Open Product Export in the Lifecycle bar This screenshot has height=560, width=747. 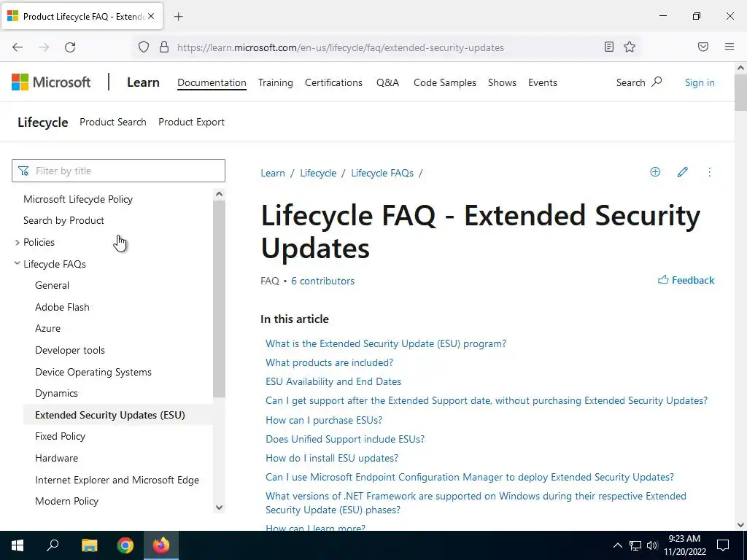tap(191, 122)
